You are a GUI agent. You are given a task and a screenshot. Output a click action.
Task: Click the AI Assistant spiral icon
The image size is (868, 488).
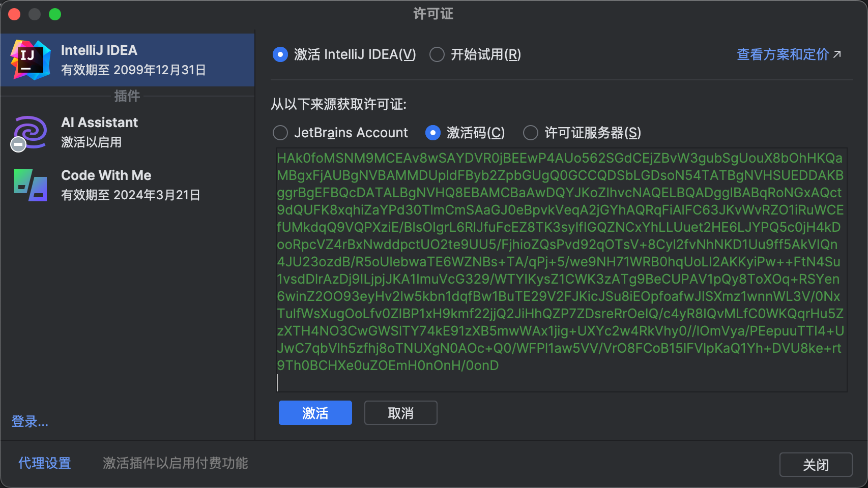point(31,132)
